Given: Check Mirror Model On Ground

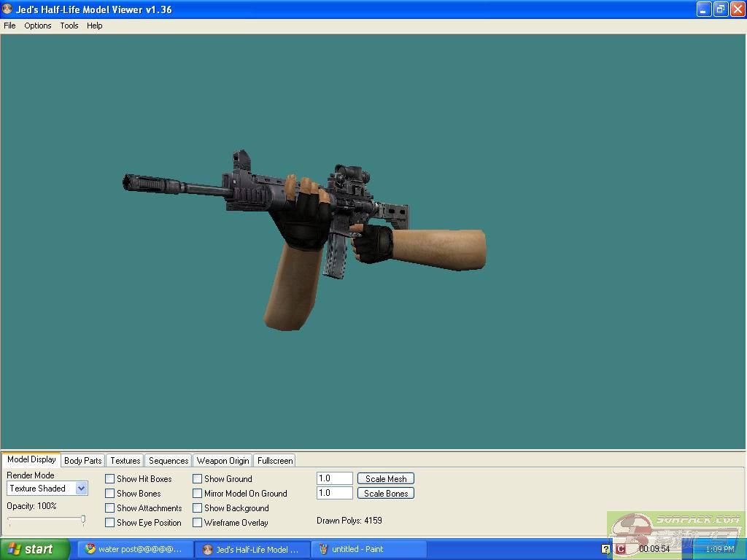Looking at the screenshot, I should point(198,494).
